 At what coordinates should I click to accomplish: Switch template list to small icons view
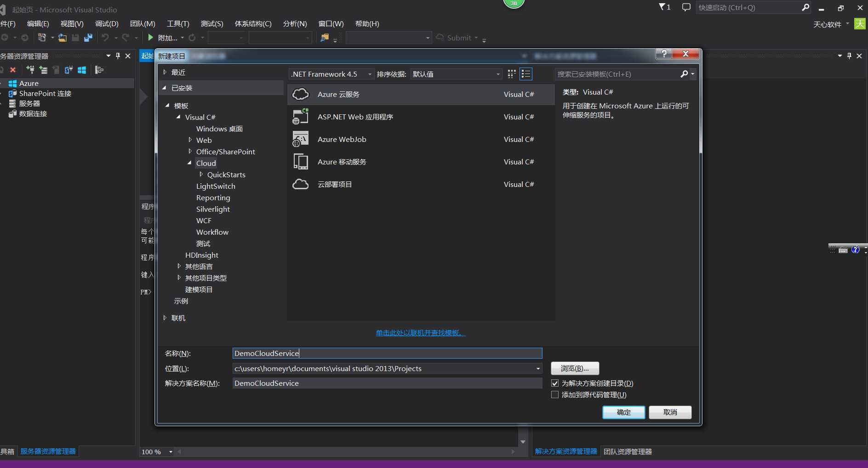click(512, 74)
